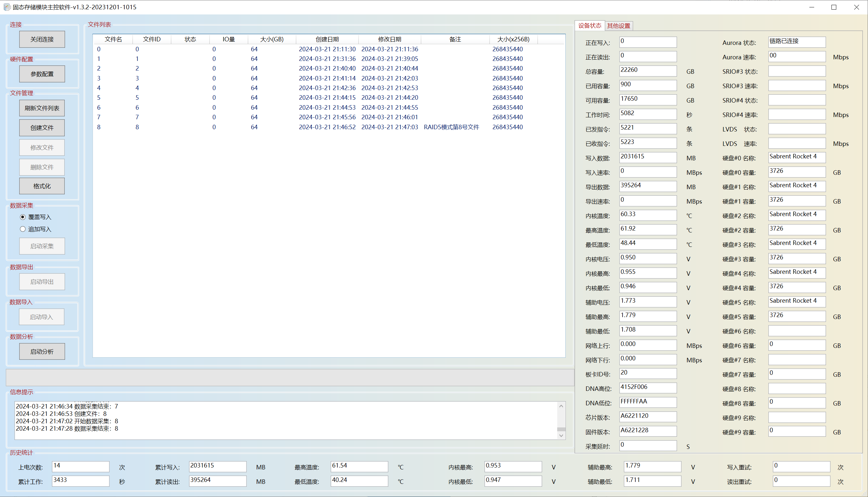Image resolution: width=868 pixels, height=497 pixels.
Task: Select the 覆盖写入 radio option
Action: [36, 217]
